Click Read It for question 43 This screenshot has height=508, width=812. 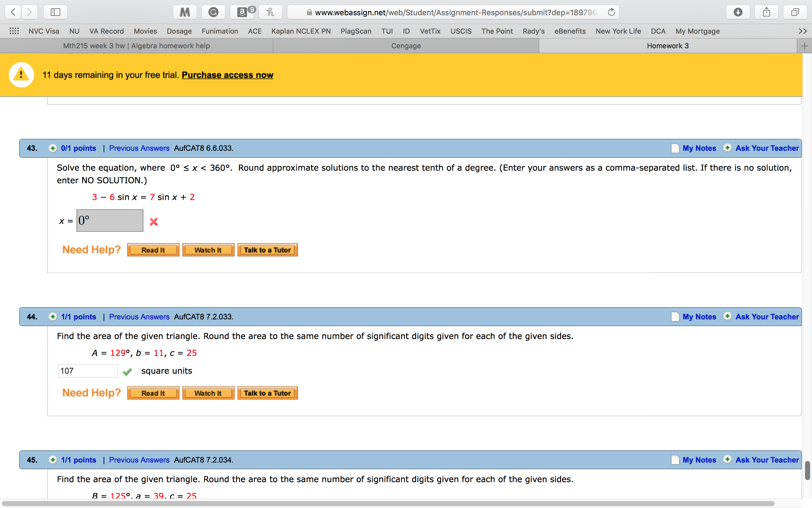[153, 250]
